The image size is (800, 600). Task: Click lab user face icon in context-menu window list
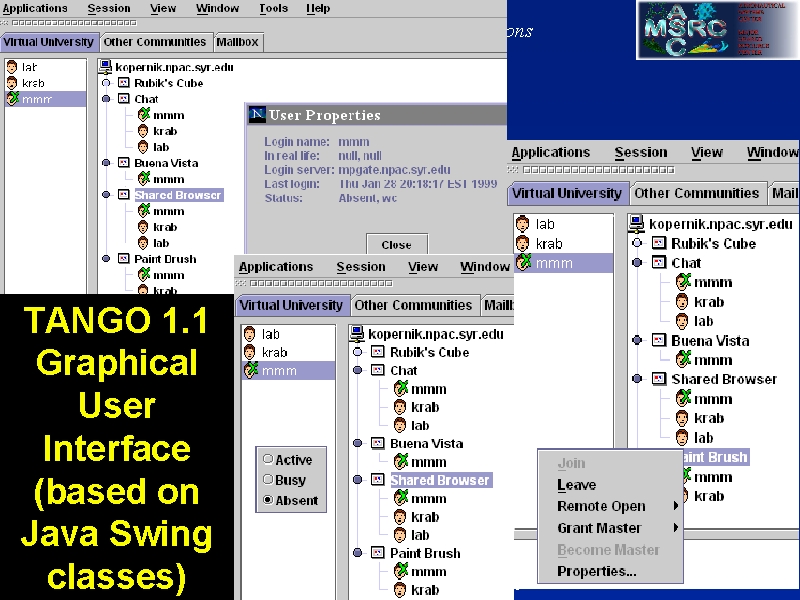[523, 223]
